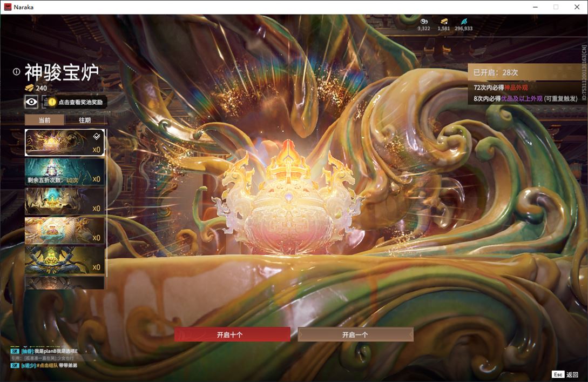The height and width of the screenshot is (382, 588).
Task: Click the Naraka app icon in title bar
Action: pyautogui.click(x=8, y=7)
